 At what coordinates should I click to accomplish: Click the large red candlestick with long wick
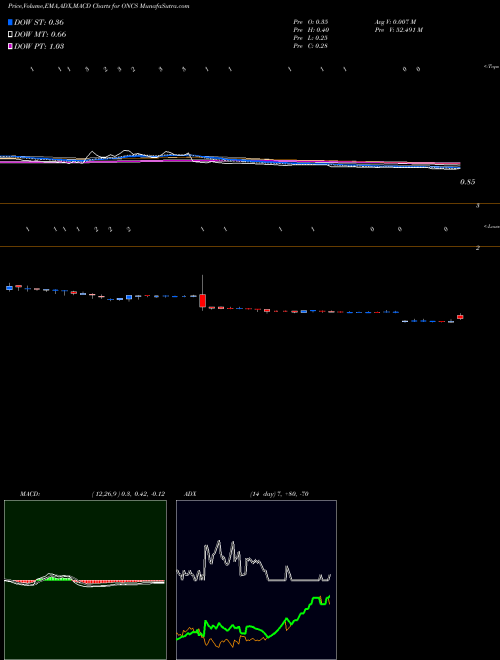coord(202,301)
